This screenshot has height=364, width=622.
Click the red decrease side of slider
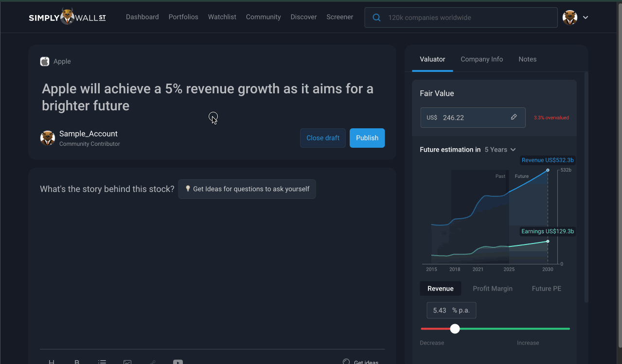coord(435,329)
